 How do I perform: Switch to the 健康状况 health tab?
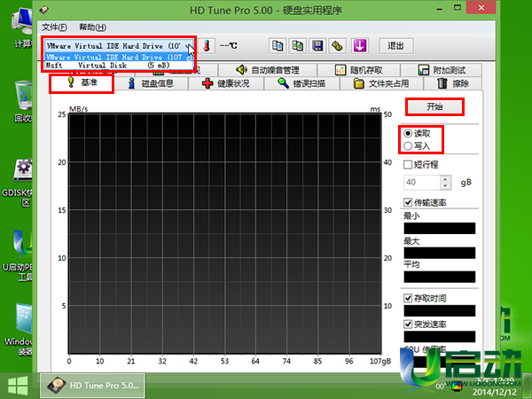tap(226, 83)
